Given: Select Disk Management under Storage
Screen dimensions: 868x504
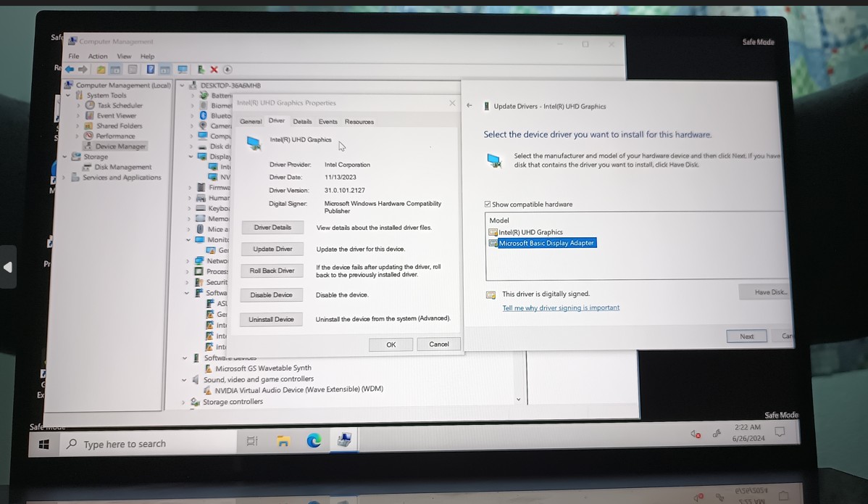Looking at the screenshot, I should (x=122, y=167).
